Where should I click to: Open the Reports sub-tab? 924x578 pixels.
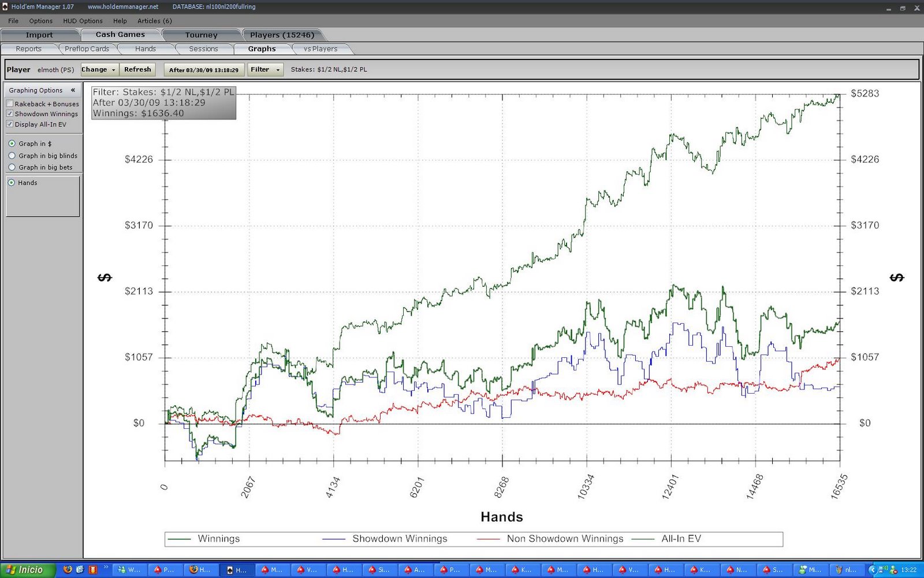click(29, 49)
